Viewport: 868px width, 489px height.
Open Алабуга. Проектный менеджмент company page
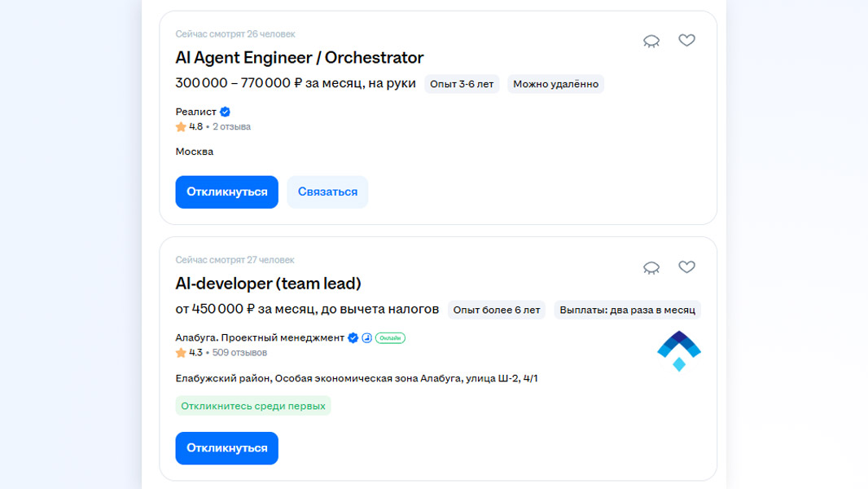tap(260, 337)
